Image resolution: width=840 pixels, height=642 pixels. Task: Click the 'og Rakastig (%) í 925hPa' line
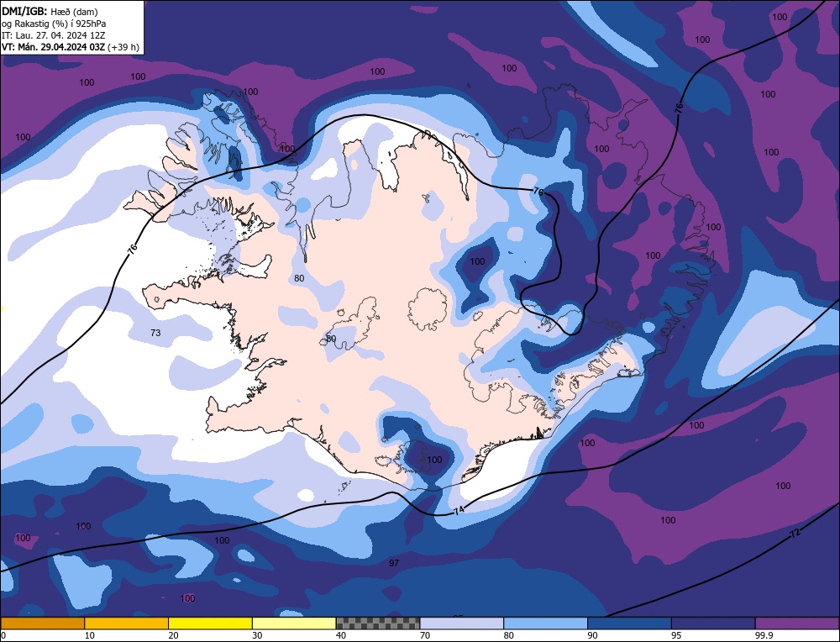pos(54,24)
